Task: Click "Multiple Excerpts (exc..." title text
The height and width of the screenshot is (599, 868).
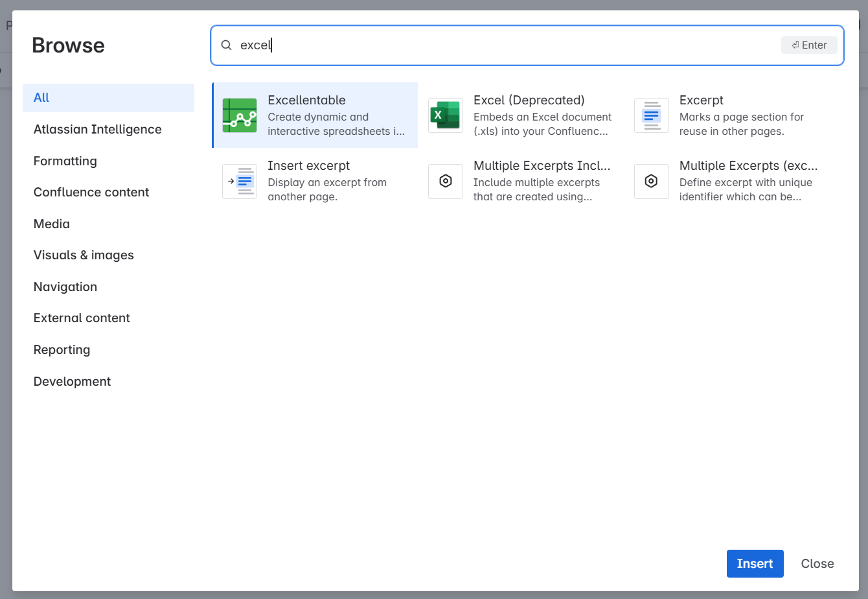Action: click(749, 165)
